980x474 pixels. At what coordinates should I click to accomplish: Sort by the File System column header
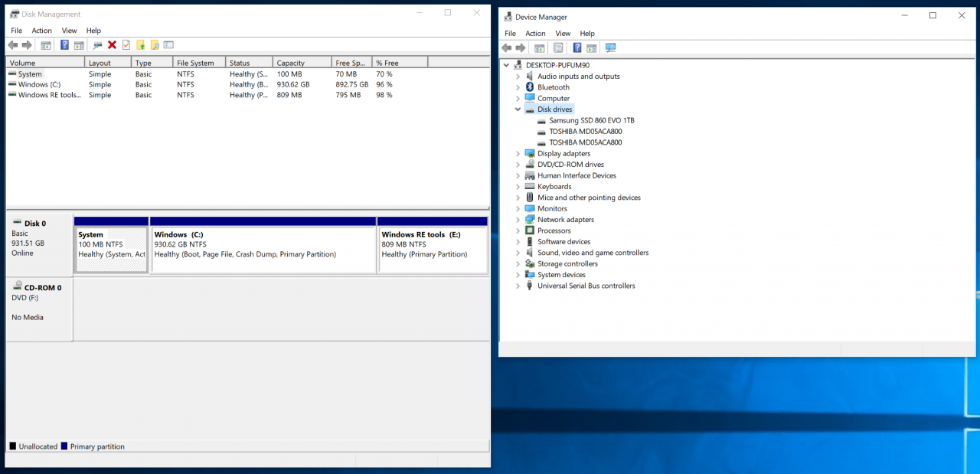[x=199, y=63]
